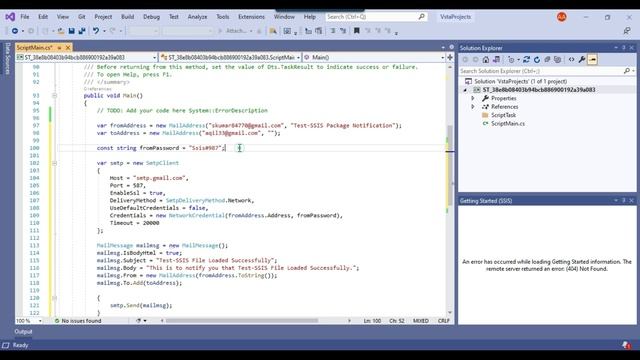Open the Extensions menu

[251, 17]
